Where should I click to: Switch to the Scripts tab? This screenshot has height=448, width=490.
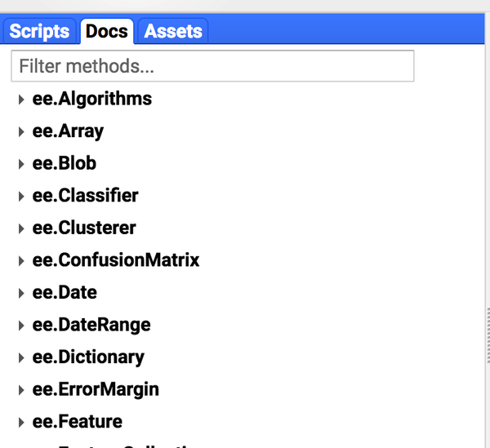click(x=39, y=32)
